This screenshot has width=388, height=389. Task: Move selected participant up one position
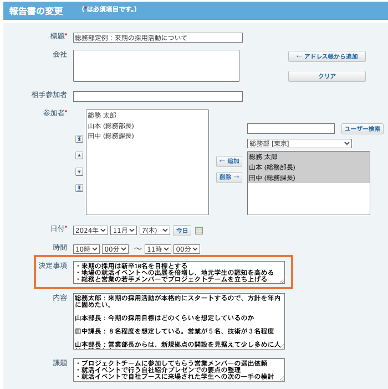(79, 155)
